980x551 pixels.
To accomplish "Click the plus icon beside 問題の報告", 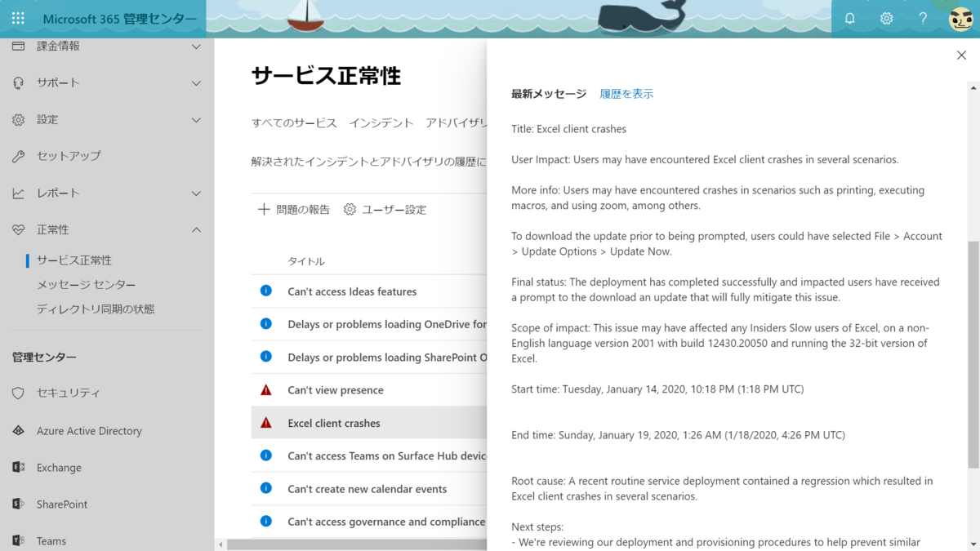I will click(x=264, y=209).
